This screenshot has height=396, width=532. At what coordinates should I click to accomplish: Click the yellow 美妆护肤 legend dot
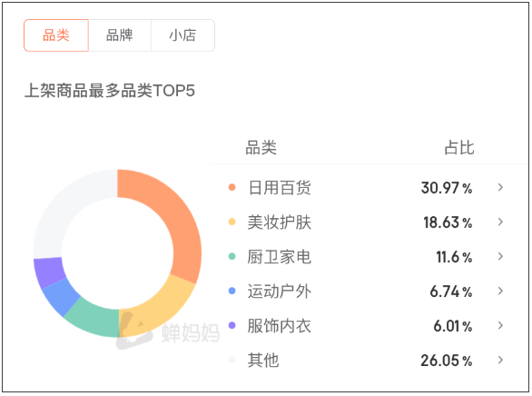click(232, 222)
